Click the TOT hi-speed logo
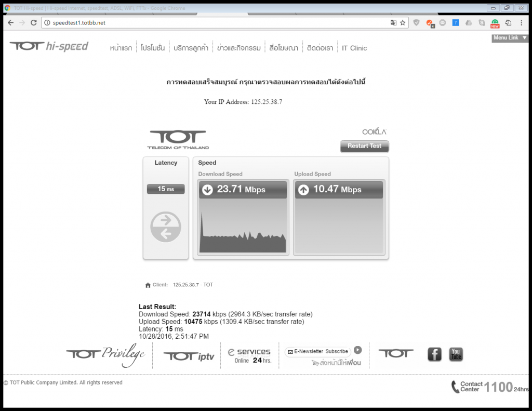The width and height of the screenshot is (532, 411). click(49, 46)
